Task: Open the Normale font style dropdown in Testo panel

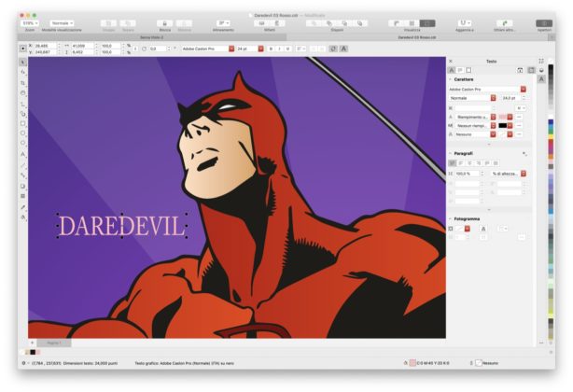Action: pos(493,98)
